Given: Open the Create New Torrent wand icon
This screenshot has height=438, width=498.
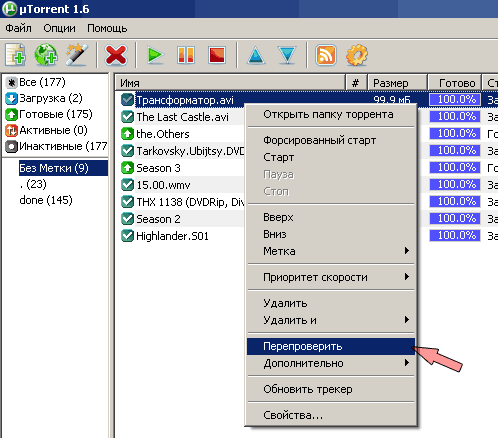Looking at the screenshot, I should [77, 54].
